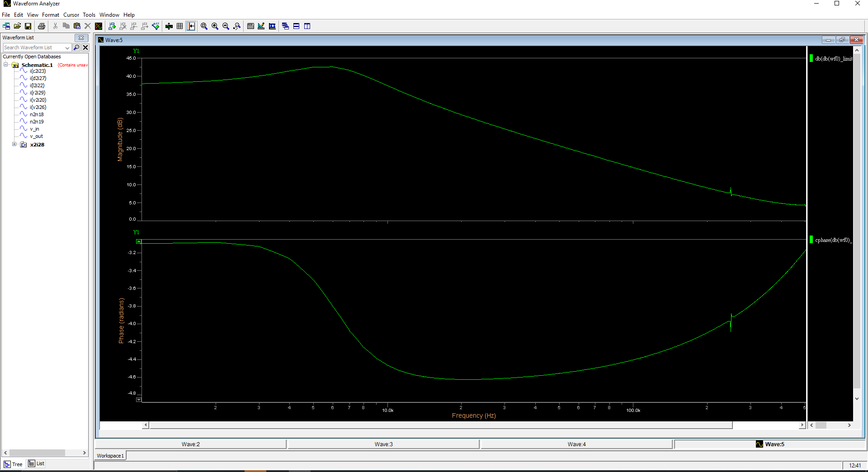The image size is (868, 472).
Task: Collapse the Schematic.1 database tree node
Action: 6,65
